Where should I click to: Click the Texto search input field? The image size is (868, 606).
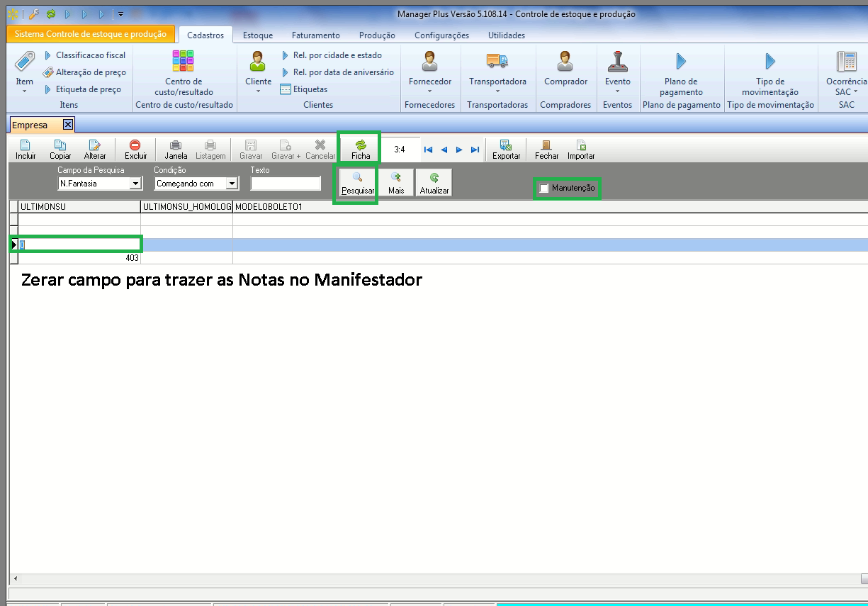tap(286, 184)
